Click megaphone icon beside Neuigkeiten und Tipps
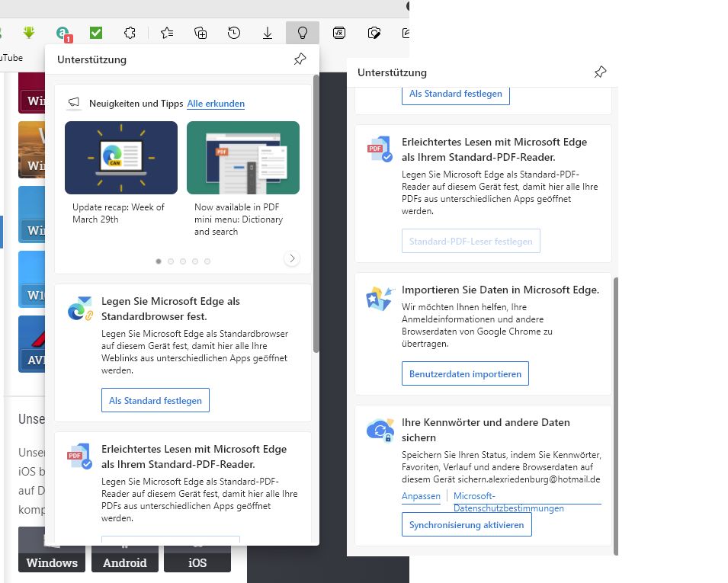The width and height of the screenshot is (728, 583). pos(74,103)
